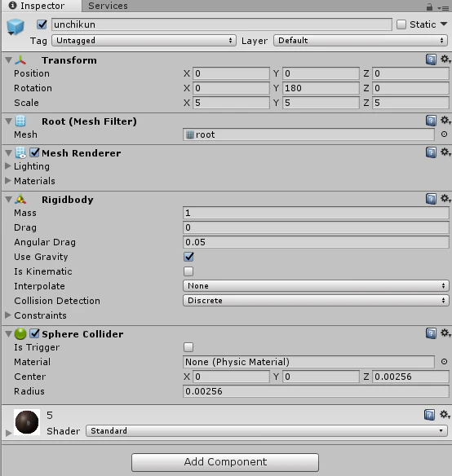Click the Mesh object picker circle
Screen dimensions: 452x476
[x=444, y=134]
